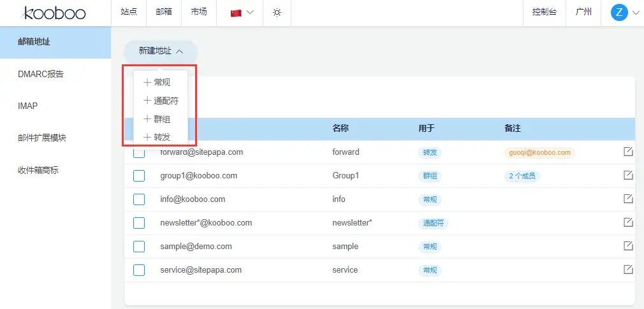Click the guoqi@kooboo.com forward tag
The width and height of the screenshot is (644, 309).
click(539, 153)
